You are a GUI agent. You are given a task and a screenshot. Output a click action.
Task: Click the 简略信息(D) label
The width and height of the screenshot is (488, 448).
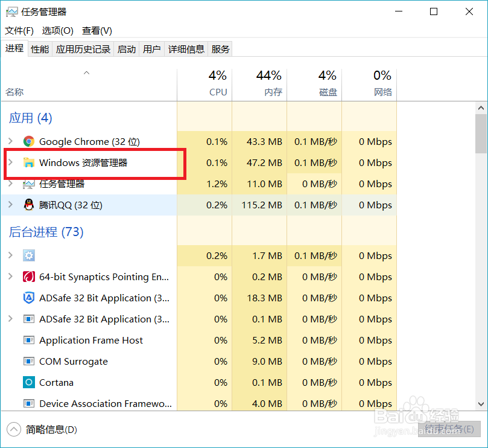51,430
